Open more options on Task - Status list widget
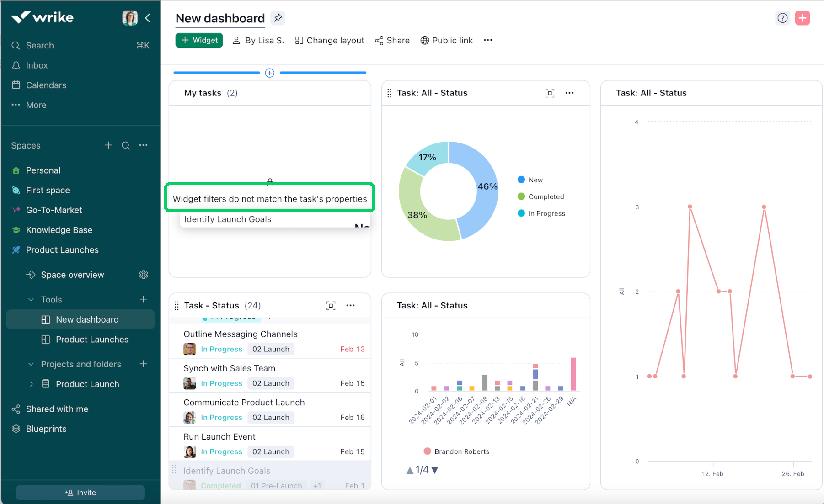Viewport: 824px width, 504px height. pyautogui.click(x=350, y=306)
